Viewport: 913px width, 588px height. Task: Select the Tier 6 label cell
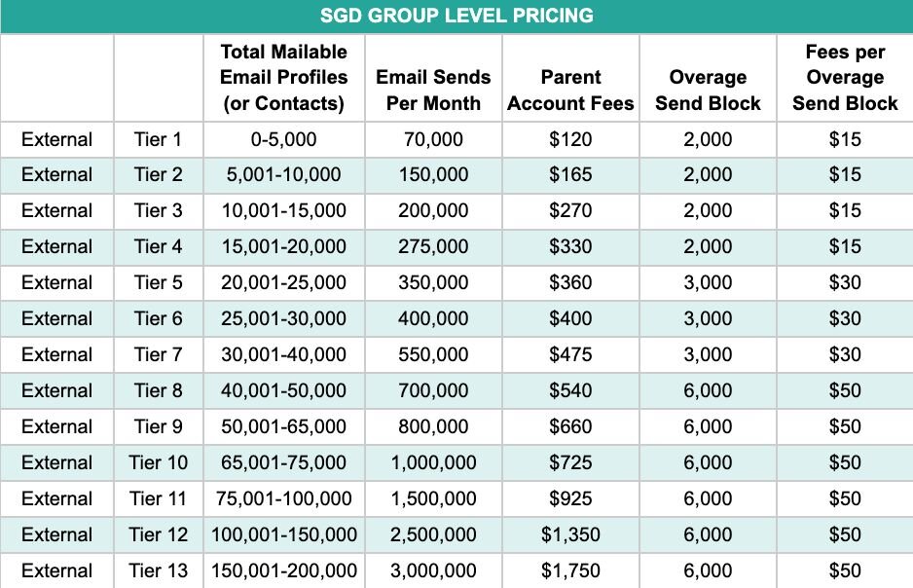coord(159,319)
